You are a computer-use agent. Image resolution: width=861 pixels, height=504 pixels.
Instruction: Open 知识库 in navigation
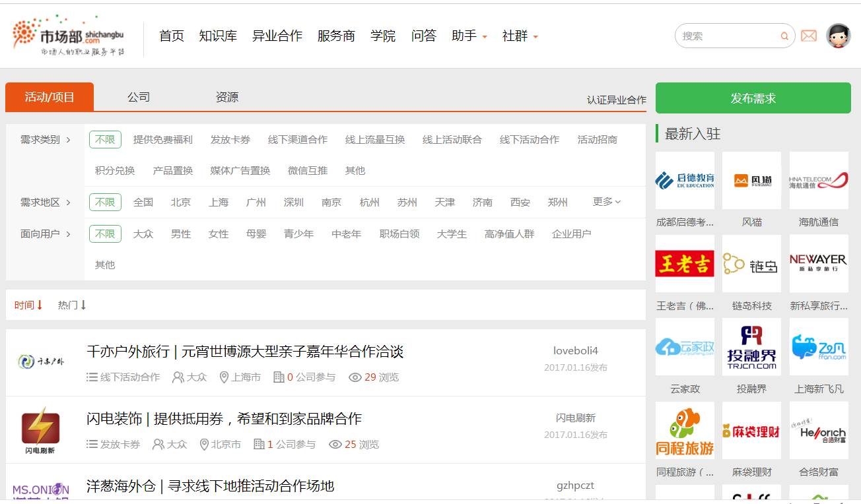point(218,36)
